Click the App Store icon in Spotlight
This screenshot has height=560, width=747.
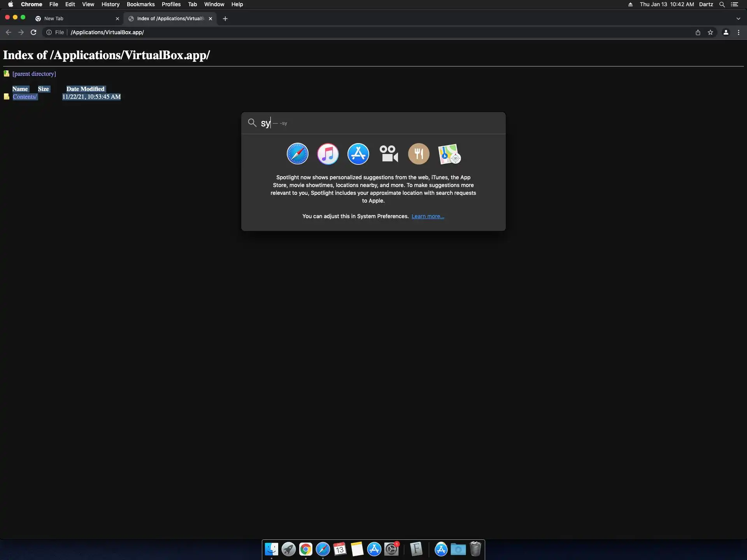pyautogui.click(x=358, y=154)
